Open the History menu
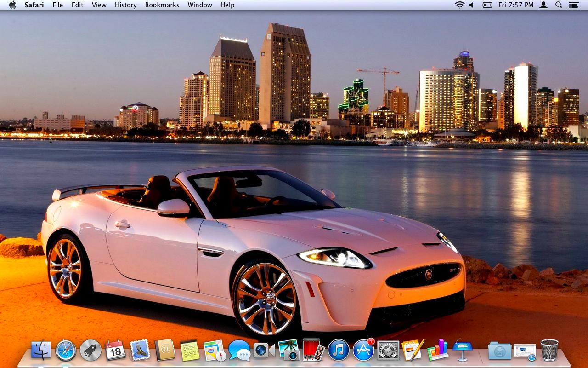 pos(126,5)
